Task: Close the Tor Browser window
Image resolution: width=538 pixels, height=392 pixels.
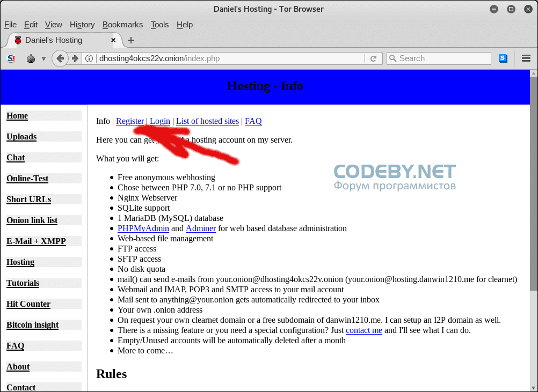Action: 528,9
